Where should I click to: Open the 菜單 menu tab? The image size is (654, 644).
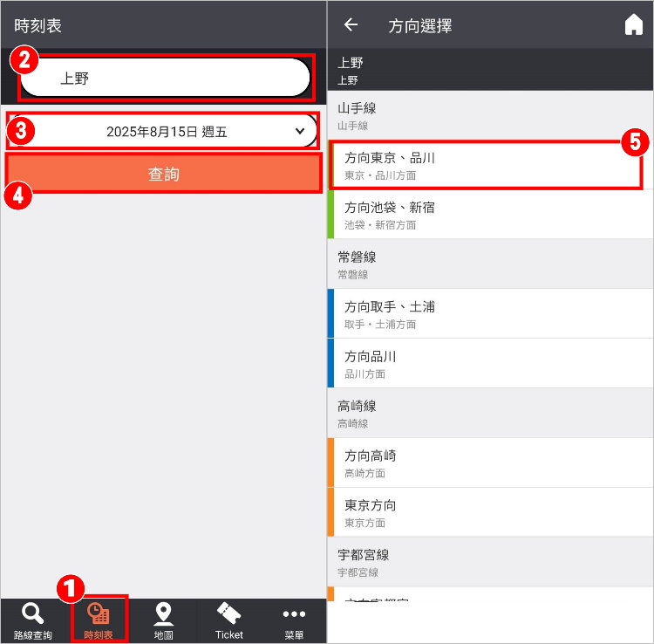click(x=294, y=621)
